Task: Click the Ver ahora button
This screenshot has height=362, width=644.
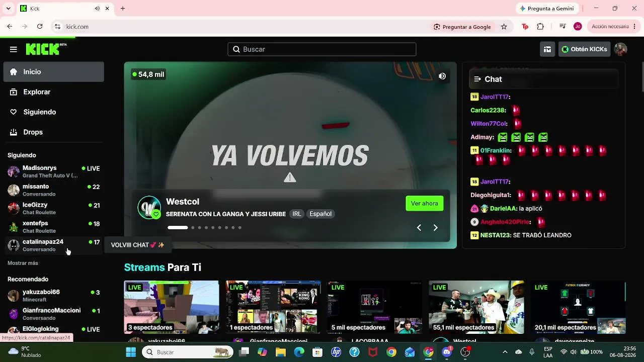Action: (x=425, y=203)
